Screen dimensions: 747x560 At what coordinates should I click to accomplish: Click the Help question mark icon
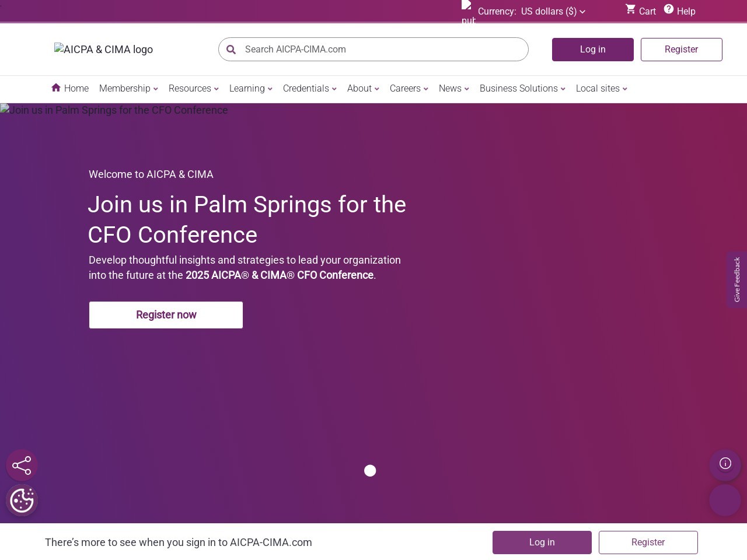669,9
